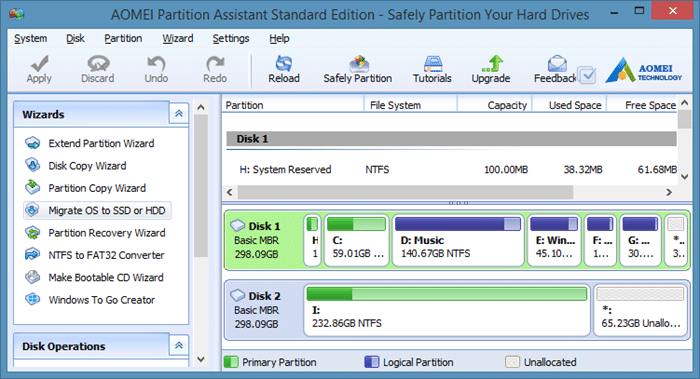Select the I: 232.86GB NTFS partition
The width and height of the screenshot is (700, 379).
tap(447, 310)
